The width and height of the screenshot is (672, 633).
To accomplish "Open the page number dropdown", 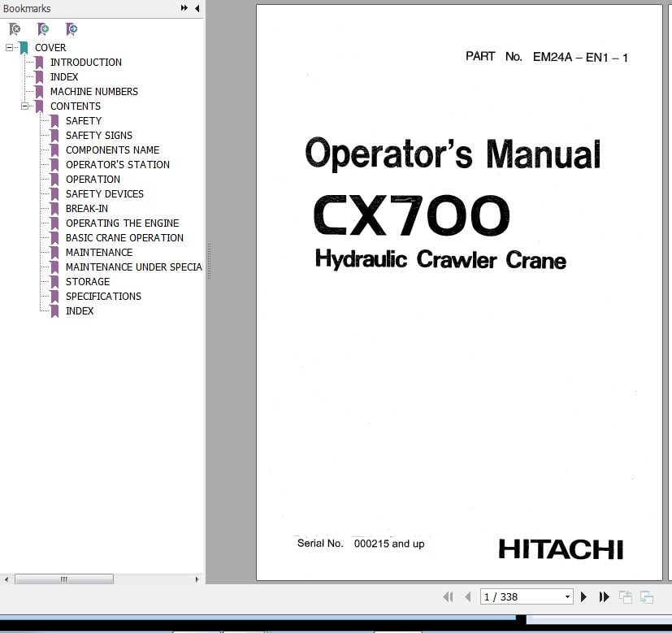I will click(x=568, y=597).
